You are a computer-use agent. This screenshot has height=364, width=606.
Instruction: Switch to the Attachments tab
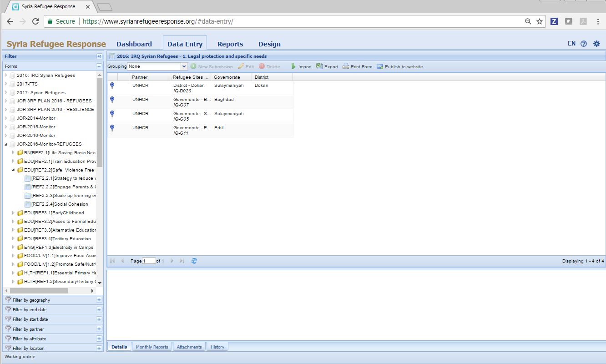[189, 347]
